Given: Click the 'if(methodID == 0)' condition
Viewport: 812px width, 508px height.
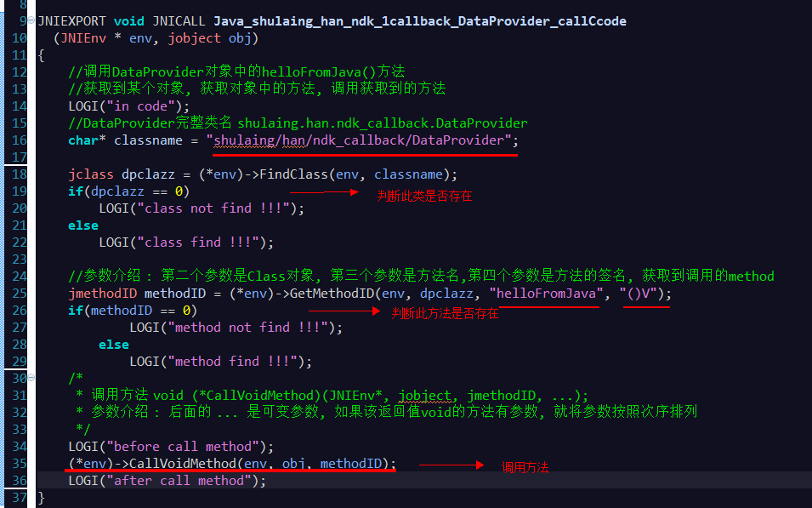Looking at the screenshot, I should click(x=133, y=311).
